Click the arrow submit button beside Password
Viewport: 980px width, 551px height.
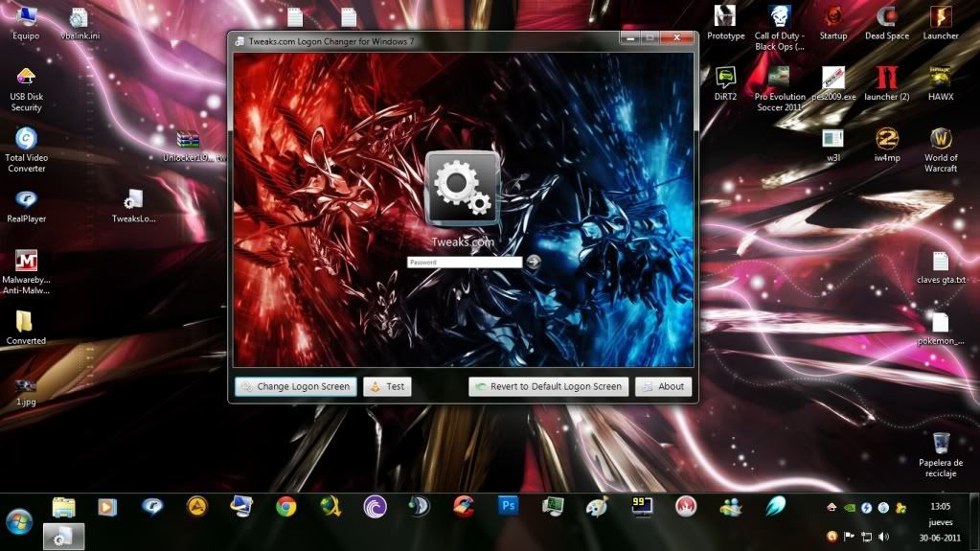[534, 262]
